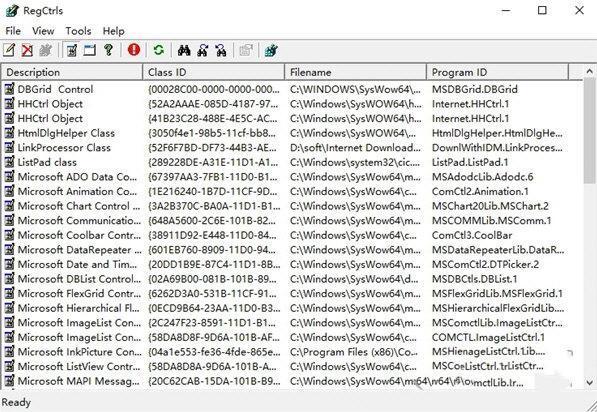Click the binoculars find icon
Viewport: 597px width, 412px height.
point(184,50)
